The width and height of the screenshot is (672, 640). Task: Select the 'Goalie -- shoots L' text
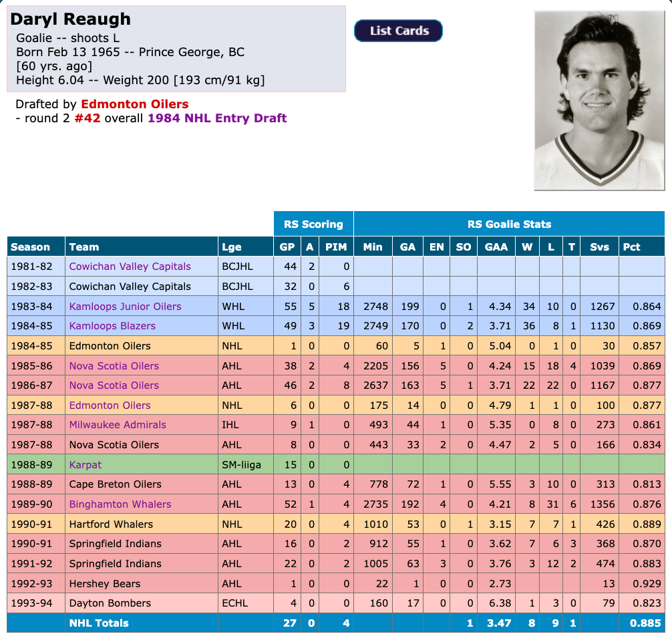67,38
